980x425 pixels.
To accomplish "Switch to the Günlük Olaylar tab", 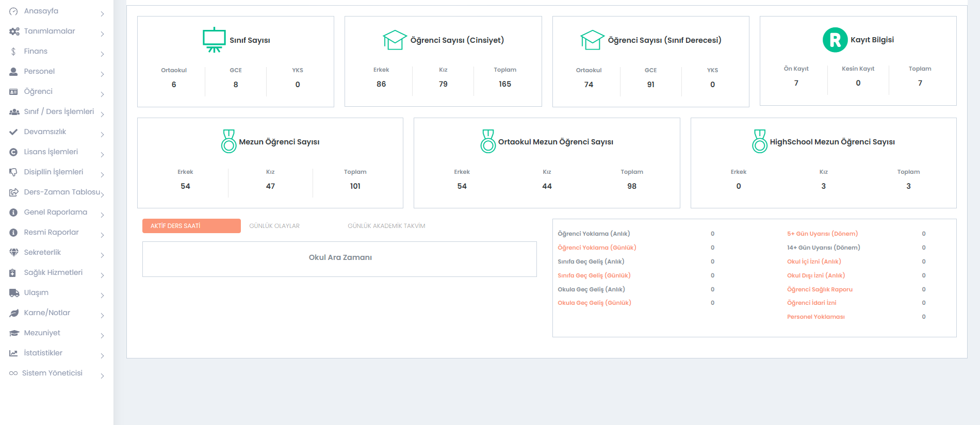I will [274, 226].
